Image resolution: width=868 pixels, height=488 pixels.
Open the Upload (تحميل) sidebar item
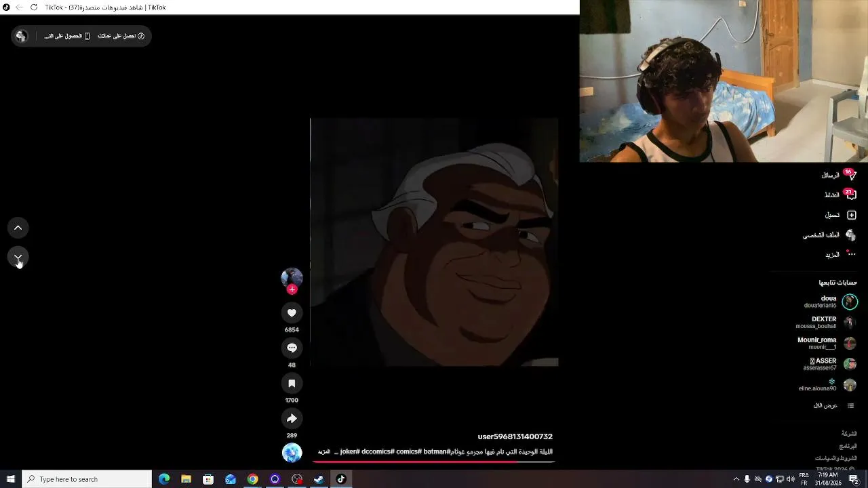pyautogui.click(x=840, y=215)
